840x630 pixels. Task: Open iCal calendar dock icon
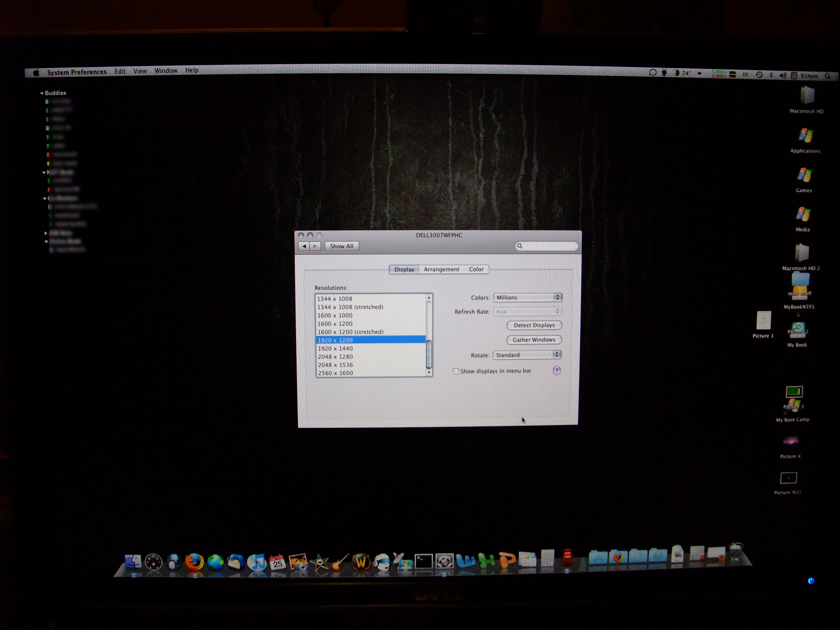pyautogui.click(x=278, y=562)
